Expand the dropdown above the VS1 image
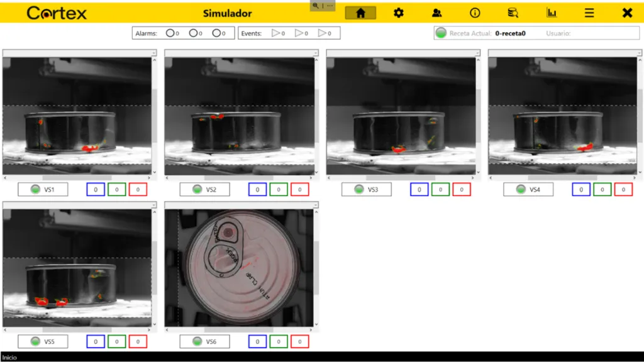The height and width of the screenshot is (362, 644). coord(154,53)
